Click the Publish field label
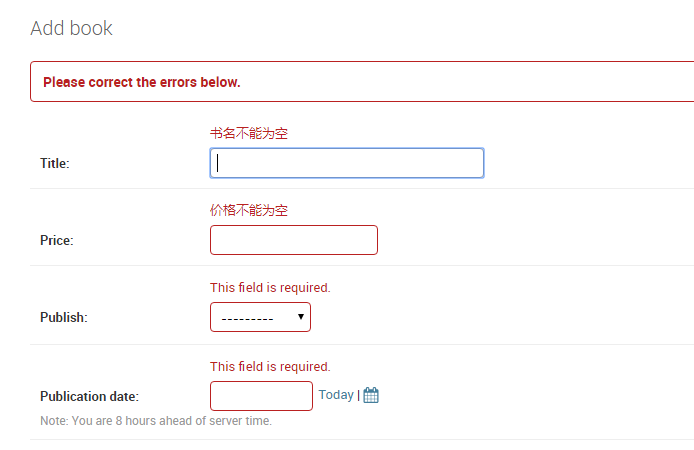This screenshot has width=694, height=450. click(64, 317)
